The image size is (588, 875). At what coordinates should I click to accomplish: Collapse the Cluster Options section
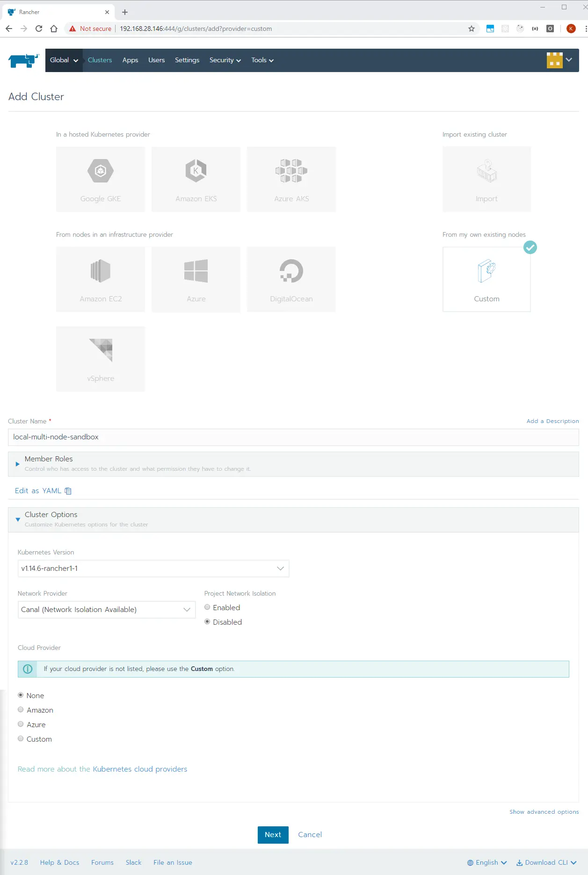[293, 519]
